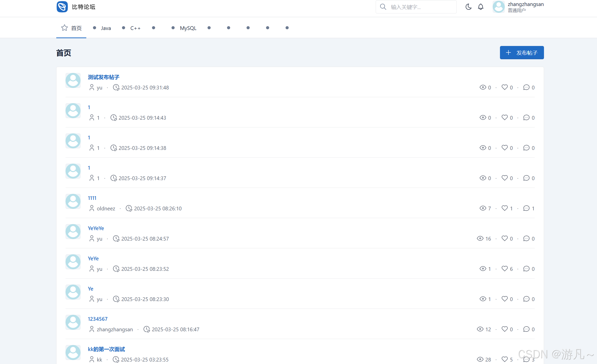Image resolution: width=597 pixels, height=364 pixels.
Task: Click the star icon beside 首页 tab
Action: point(65,28)
